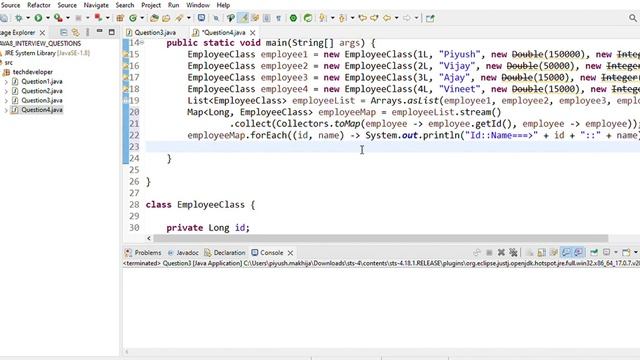
Task: Click Collapse All in Package Explorer
Action: click(63, 32)
